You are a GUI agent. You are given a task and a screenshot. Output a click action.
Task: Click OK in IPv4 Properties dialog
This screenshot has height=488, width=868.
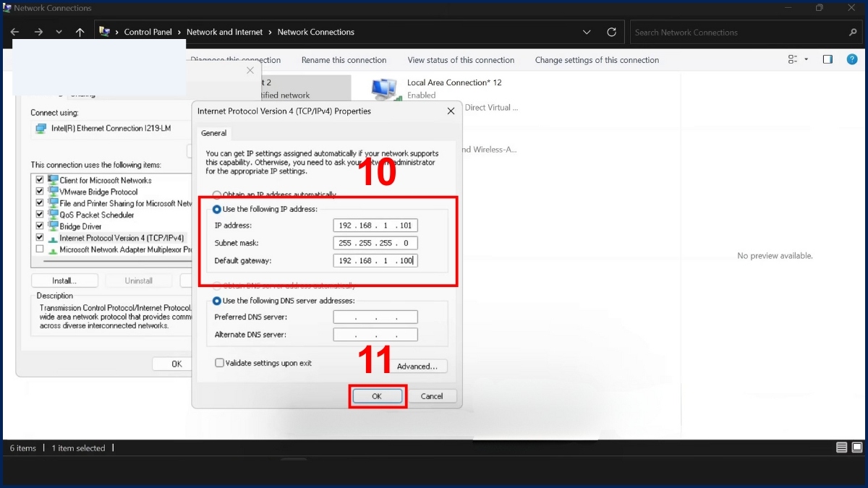tap(377, 396)
